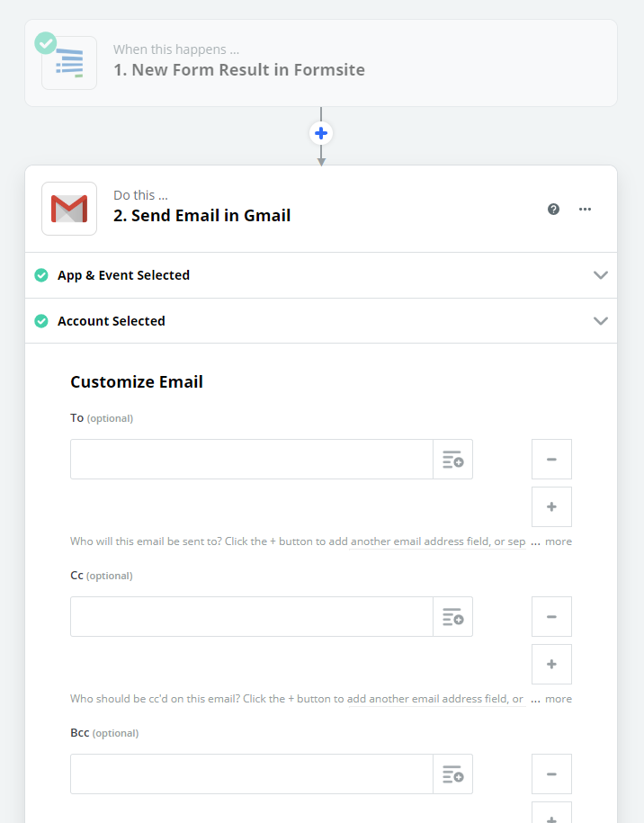Insert data icon in Bcc field
Screen dimensions: 644x823
click(x=453, y=774)
